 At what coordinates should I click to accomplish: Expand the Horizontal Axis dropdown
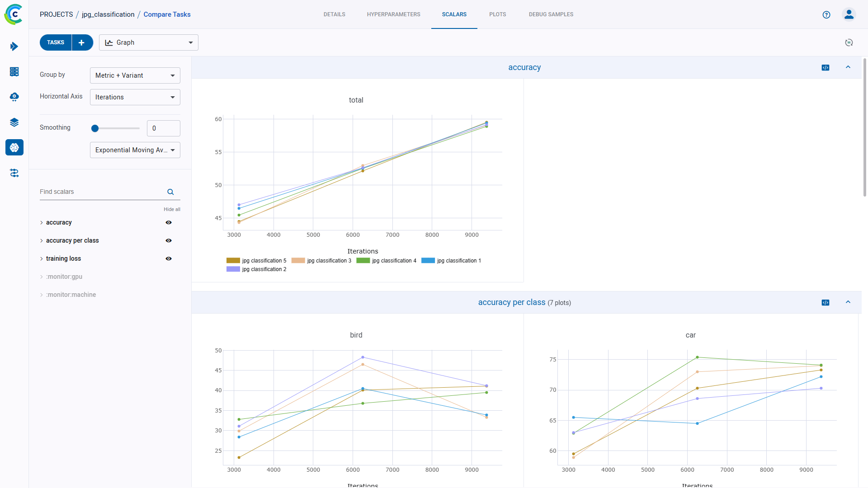[172, 97]
